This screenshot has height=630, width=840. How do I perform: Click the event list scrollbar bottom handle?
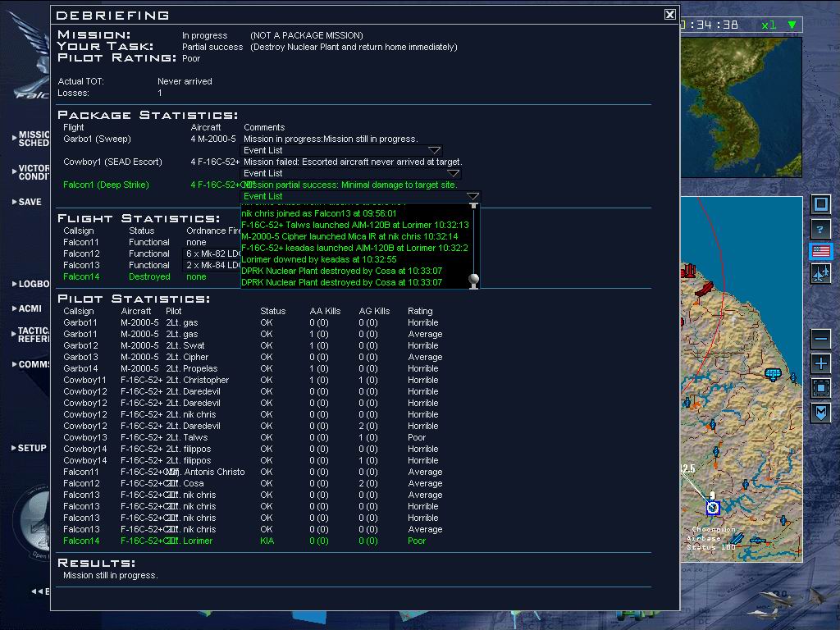[x=473, y=281]
